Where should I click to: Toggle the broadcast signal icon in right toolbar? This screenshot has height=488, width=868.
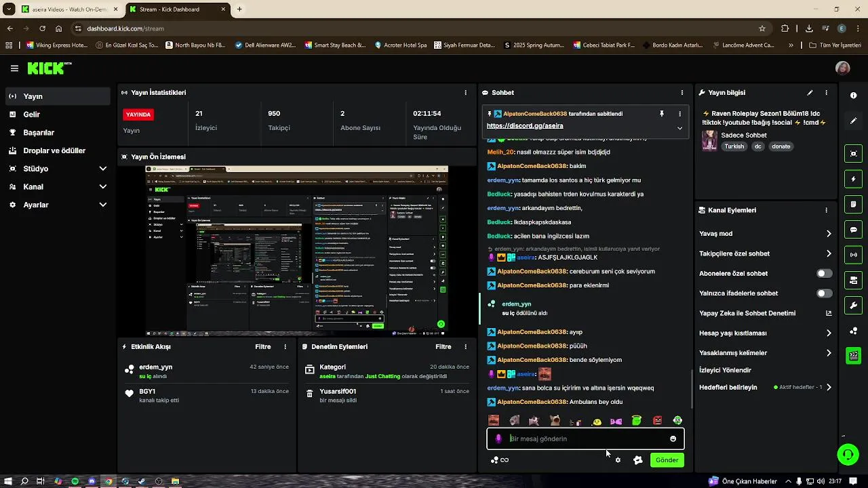click(x=853, y=255)
